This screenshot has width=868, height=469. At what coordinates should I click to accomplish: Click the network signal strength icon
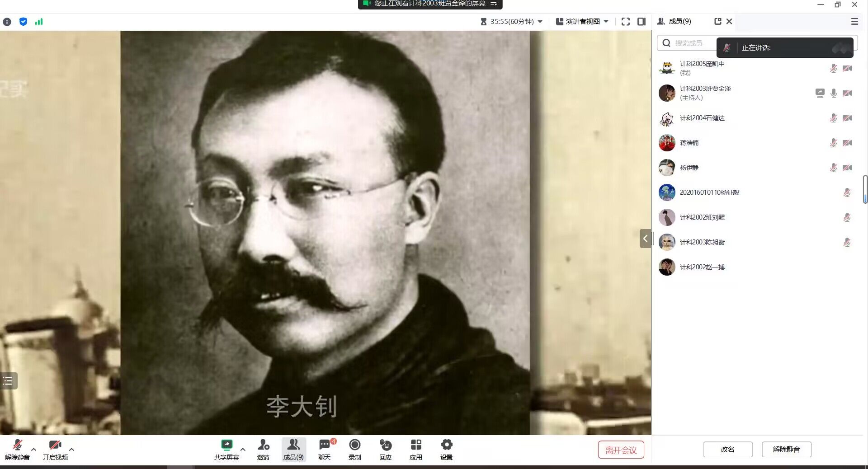[x=39, y=22]
